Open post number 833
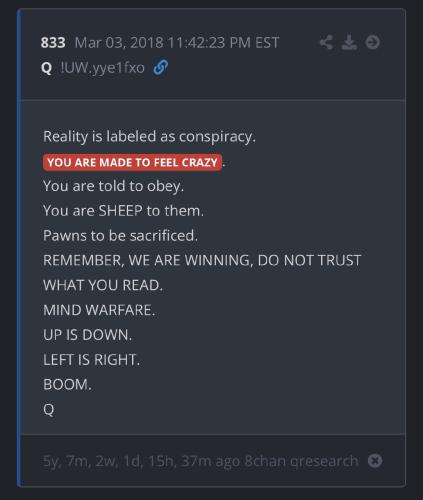 tap(53, 43)
